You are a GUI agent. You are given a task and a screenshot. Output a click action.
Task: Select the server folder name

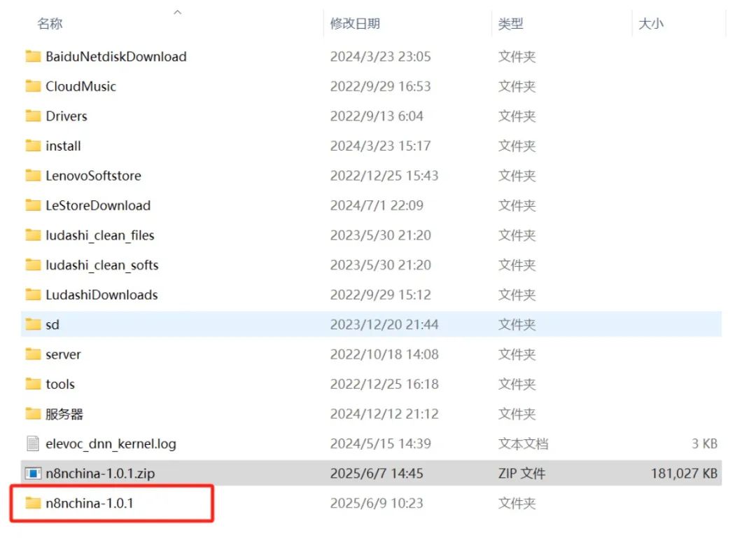(x=63, y=354)
